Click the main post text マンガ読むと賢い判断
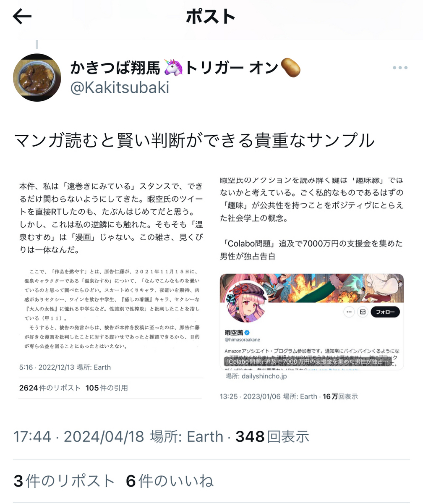This screenshot has width=423, height=504. point(194,141)
